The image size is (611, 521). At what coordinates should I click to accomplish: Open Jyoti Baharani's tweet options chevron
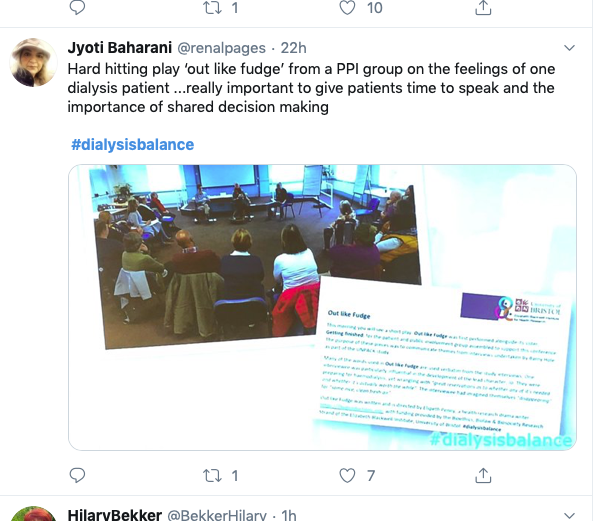(x=569, y=48)
